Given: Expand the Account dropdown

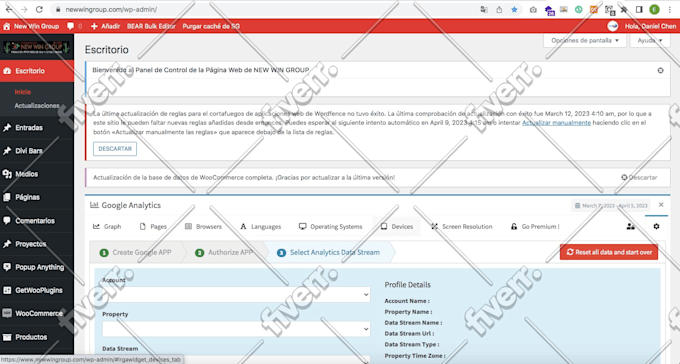Looking at the screenshot, I should click(236, 295).
